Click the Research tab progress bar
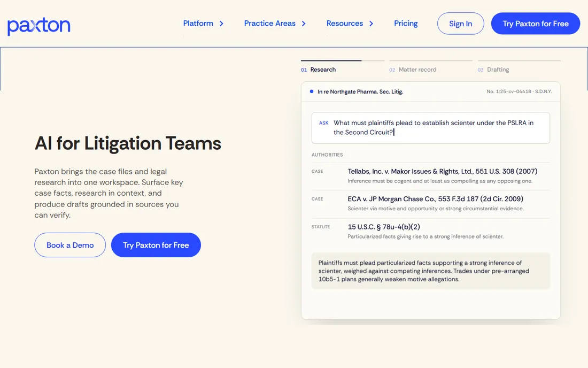 [x=342, y=60]
